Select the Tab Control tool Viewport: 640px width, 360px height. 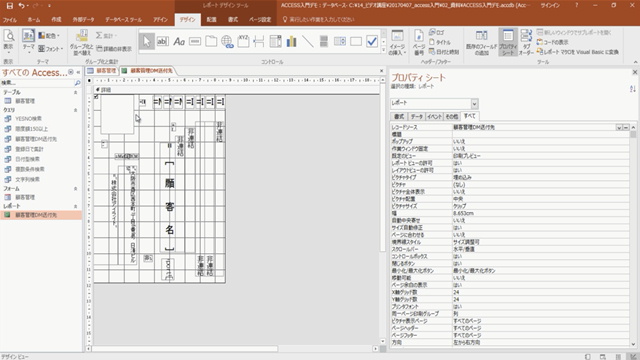(211, 41)
